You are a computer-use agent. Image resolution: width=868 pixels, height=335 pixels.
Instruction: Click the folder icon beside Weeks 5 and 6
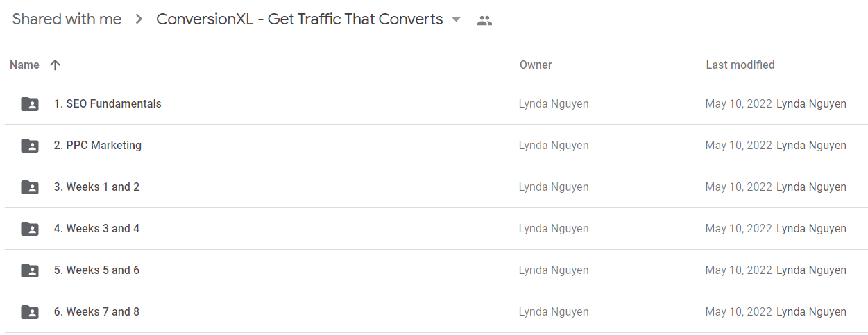point(30,270)
